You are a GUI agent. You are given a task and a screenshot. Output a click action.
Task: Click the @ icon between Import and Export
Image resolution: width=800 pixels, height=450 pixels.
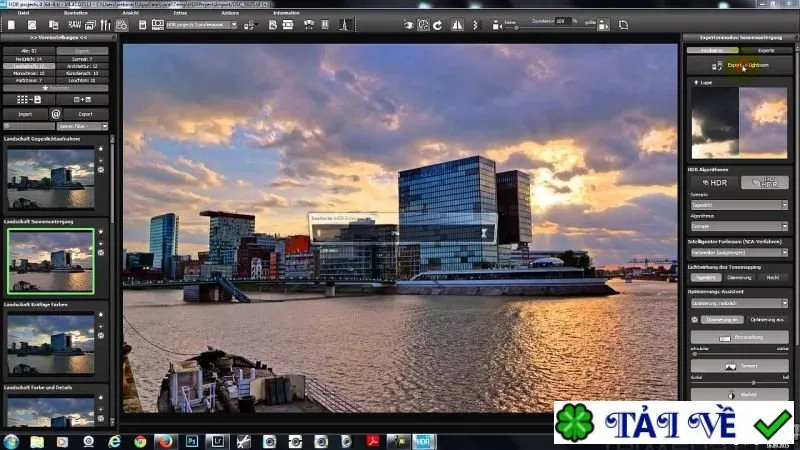pos(56,114)
